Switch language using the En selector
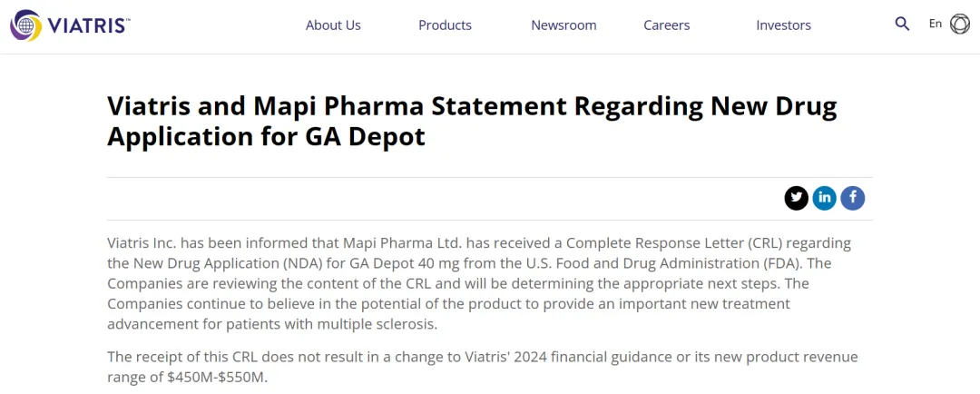Viewport: 980px width, 394px height. pos(936,25)
